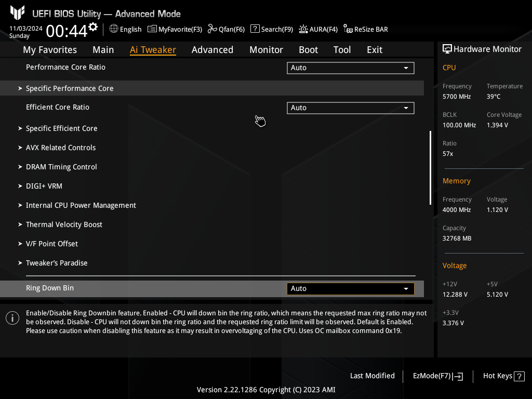Screen dimensions: 532x399
Task: Switch to the Monitor tab
Action: [266, 50]
